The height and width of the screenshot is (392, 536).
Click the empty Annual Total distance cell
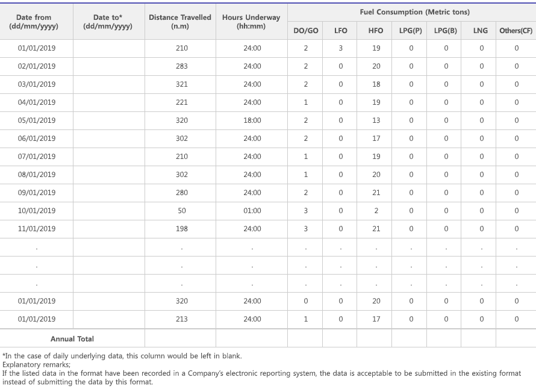coord(180,338)
